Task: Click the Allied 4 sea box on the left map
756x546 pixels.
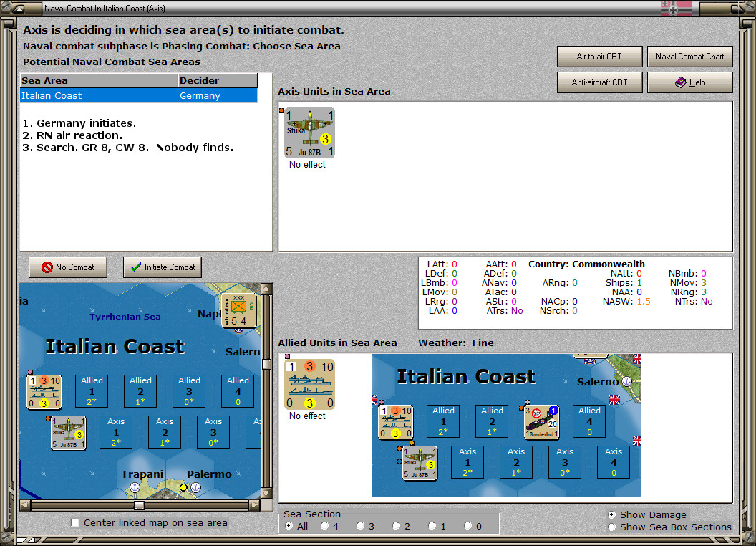Action: tap(238, 391)
